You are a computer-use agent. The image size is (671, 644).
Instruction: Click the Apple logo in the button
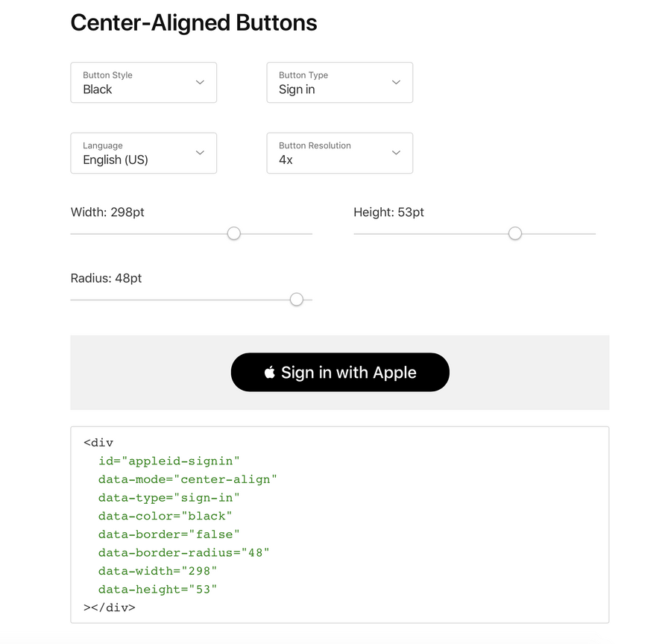point(270,372)
